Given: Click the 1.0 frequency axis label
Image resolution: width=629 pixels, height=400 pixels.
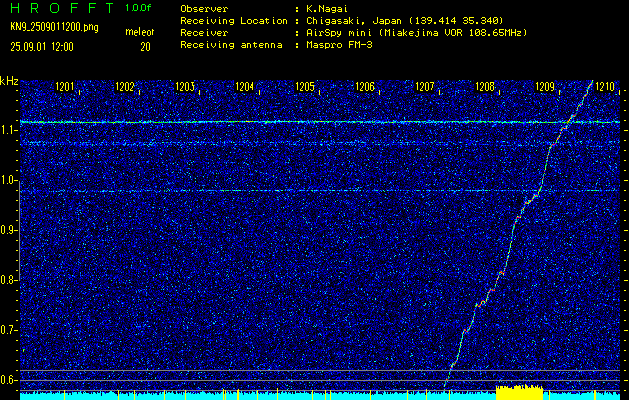Looking at the screenshot, I should click(x=8, y=181).
